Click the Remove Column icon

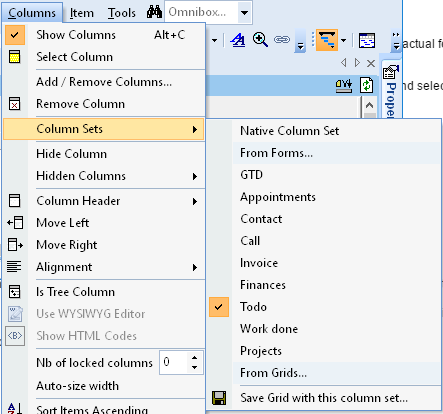(14, 104)
